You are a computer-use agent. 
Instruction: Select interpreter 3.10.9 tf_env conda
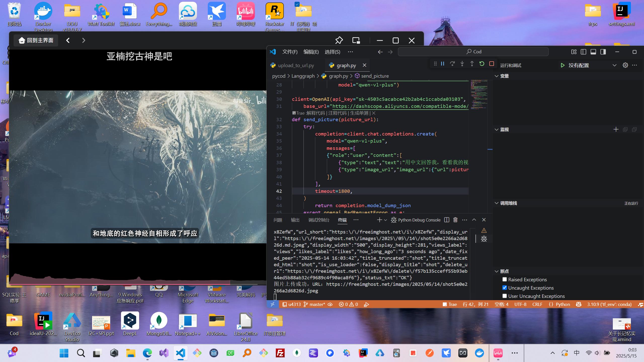coord(609,304)
